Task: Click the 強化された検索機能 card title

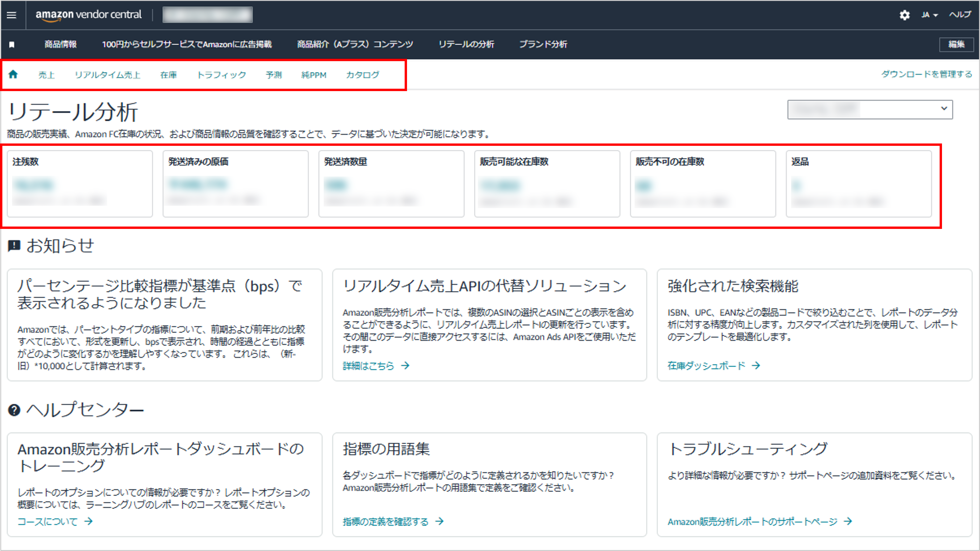Action: tap(733, 286)
